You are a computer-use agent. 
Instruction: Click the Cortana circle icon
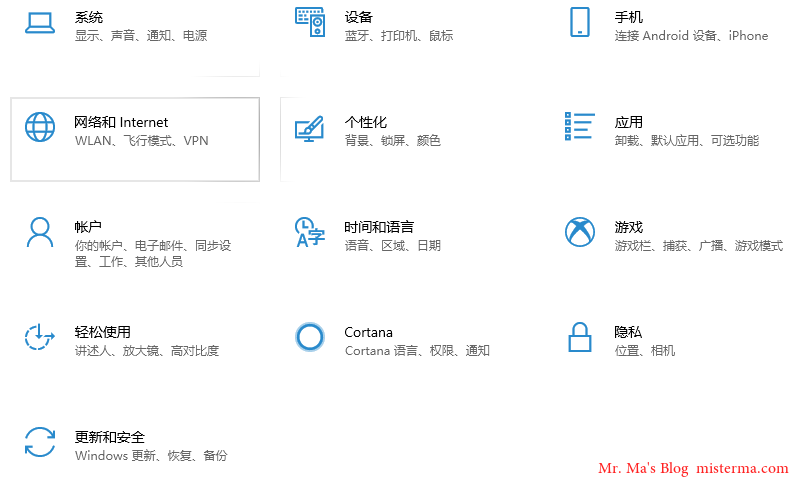click(310, 337)
